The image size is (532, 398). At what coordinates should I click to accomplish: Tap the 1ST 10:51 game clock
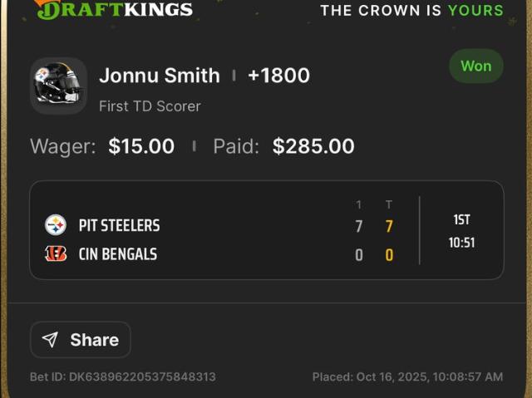462,230
